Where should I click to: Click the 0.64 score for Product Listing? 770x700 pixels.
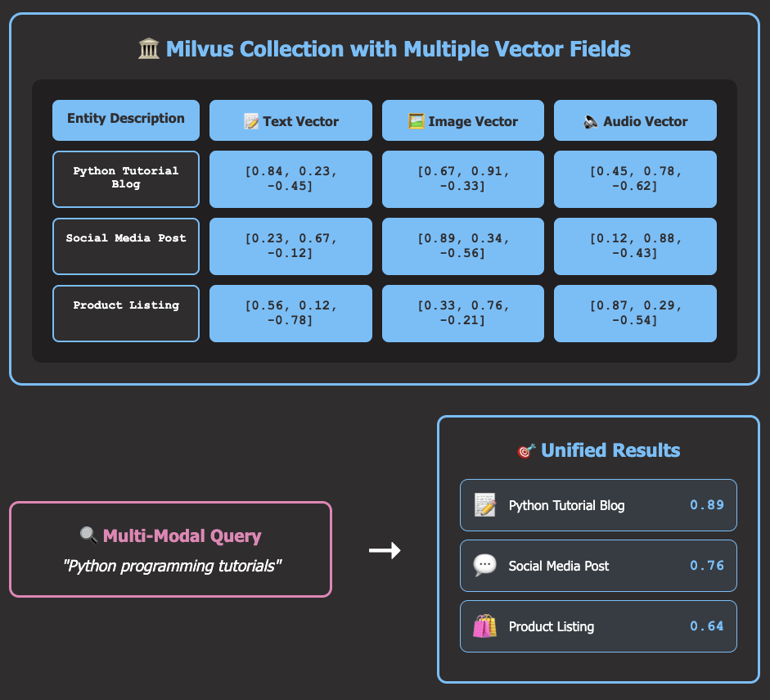706,626
